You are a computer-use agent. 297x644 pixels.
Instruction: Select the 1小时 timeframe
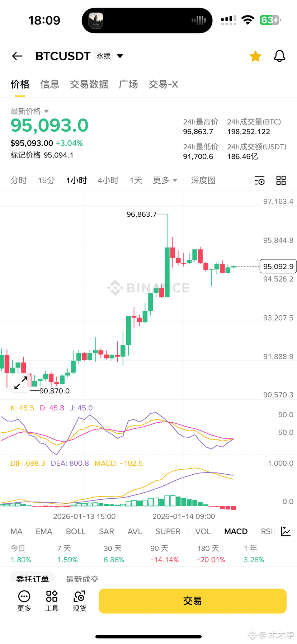click(x=76, y=180)
